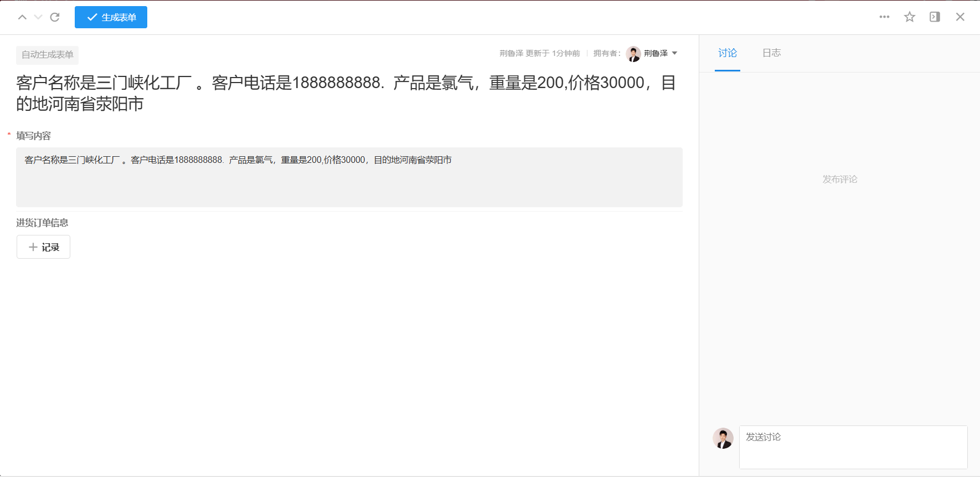980x477 pixels.
Task: Refresh the record with reload icon
Action: (x=55, y=17)
